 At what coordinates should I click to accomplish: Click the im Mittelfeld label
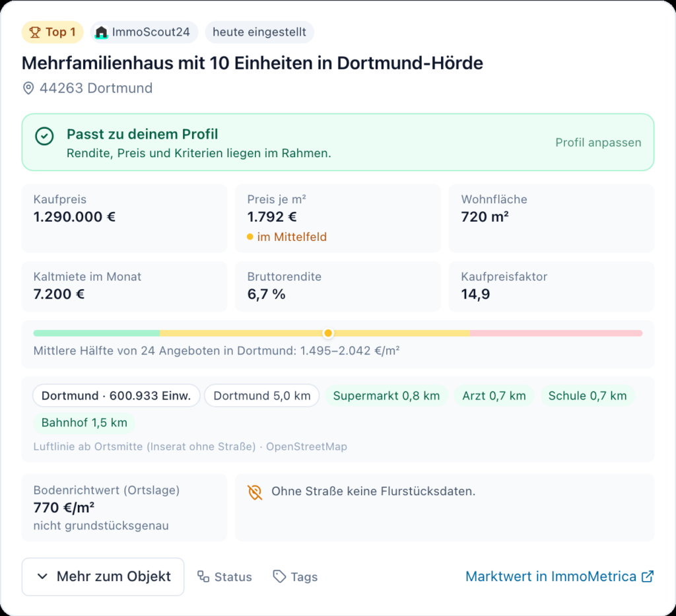point(292,236)
